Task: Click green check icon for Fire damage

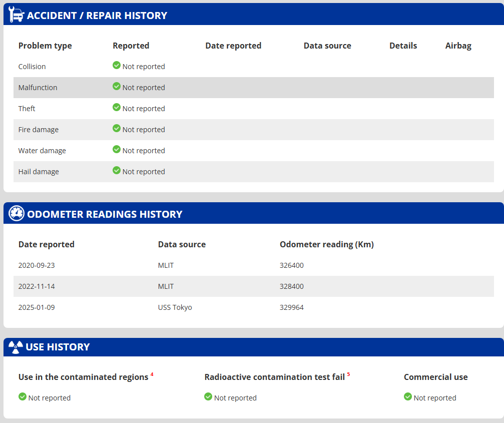Action: tap(117, 129)
